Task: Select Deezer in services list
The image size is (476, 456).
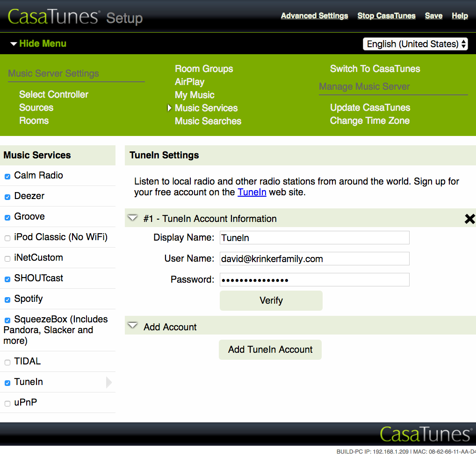Action: click(29, 196)
